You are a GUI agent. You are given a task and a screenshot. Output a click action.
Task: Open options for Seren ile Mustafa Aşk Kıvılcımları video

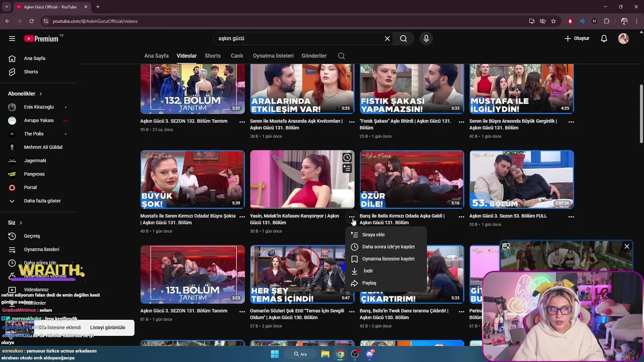pyautogui.click(x=352, y=122)
